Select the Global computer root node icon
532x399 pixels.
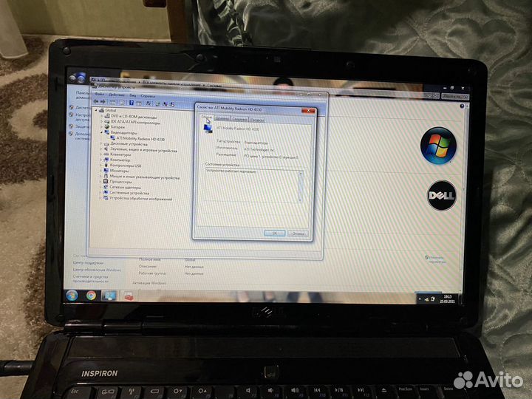point(101,110)
